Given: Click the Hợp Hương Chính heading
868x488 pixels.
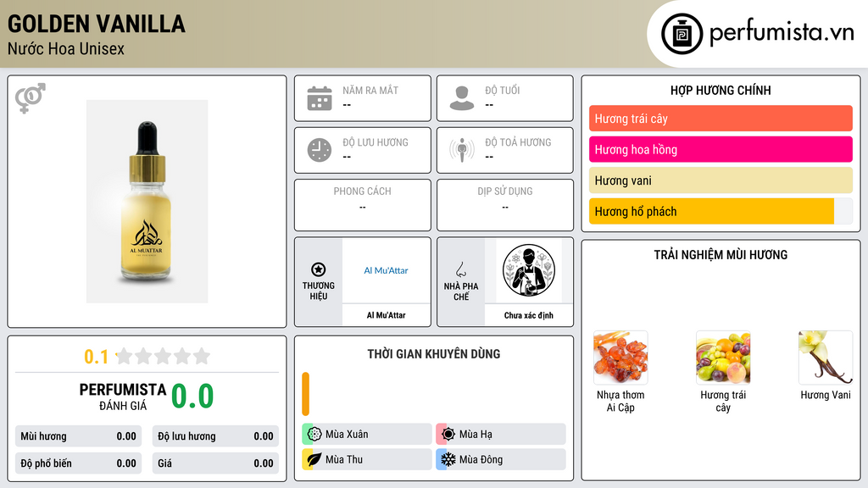Looking at the screenshot, I should [x=721, y=90].
